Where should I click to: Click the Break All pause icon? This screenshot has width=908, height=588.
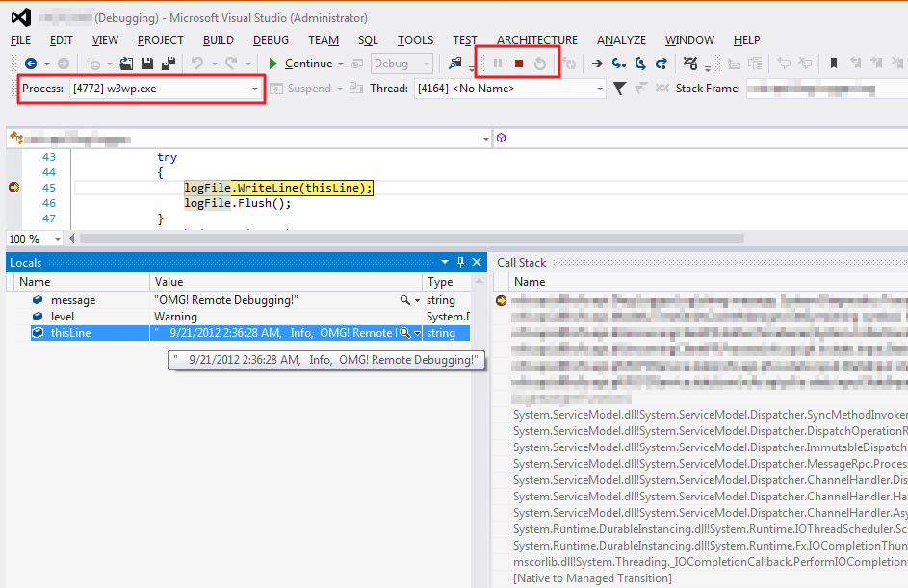point(498,64)
